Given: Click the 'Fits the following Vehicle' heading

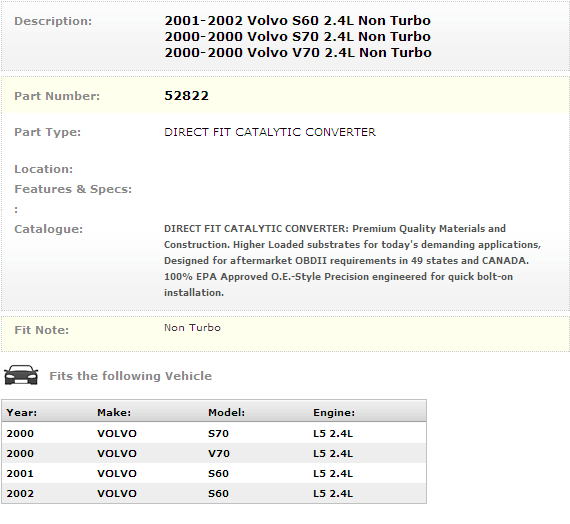Looking at the screenshot, I should pos(131,376).
